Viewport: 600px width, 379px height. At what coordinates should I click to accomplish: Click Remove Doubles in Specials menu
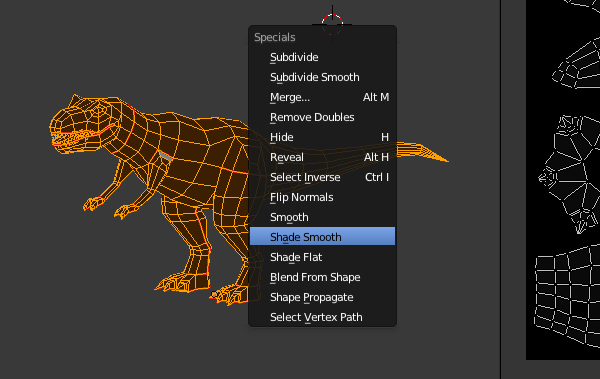click(322, 117)
